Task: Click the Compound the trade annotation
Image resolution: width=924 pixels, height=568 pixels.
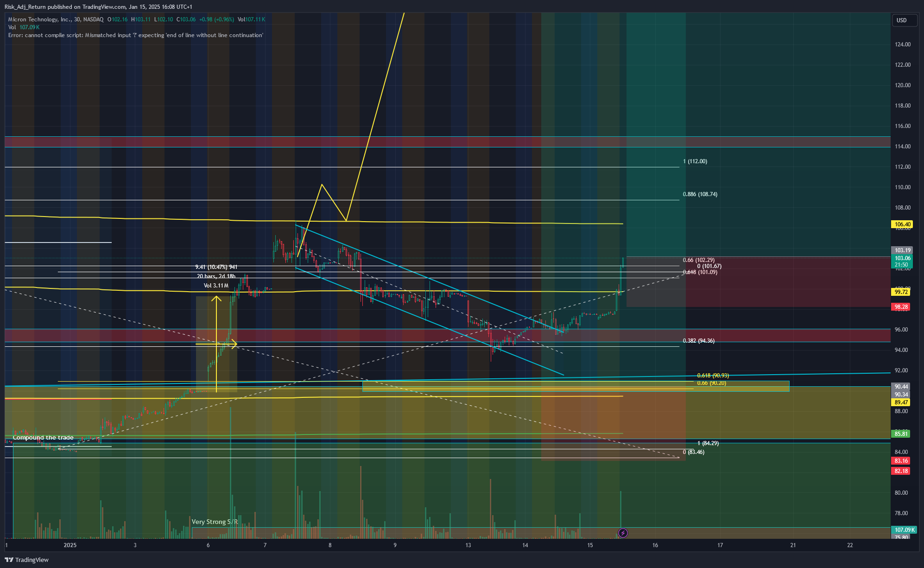Action: 43,438
